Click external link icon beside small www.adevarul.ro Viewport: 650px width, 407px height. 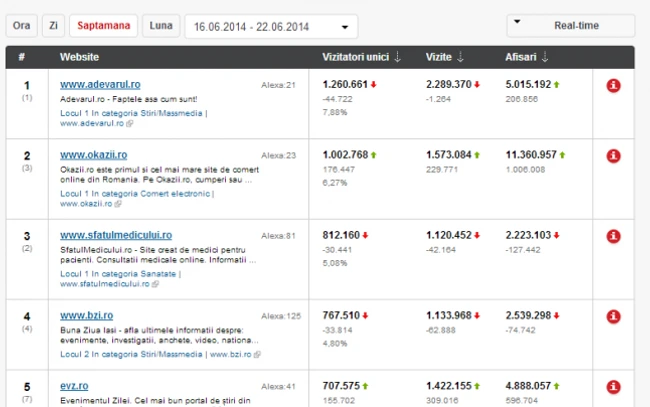point(130,125)
